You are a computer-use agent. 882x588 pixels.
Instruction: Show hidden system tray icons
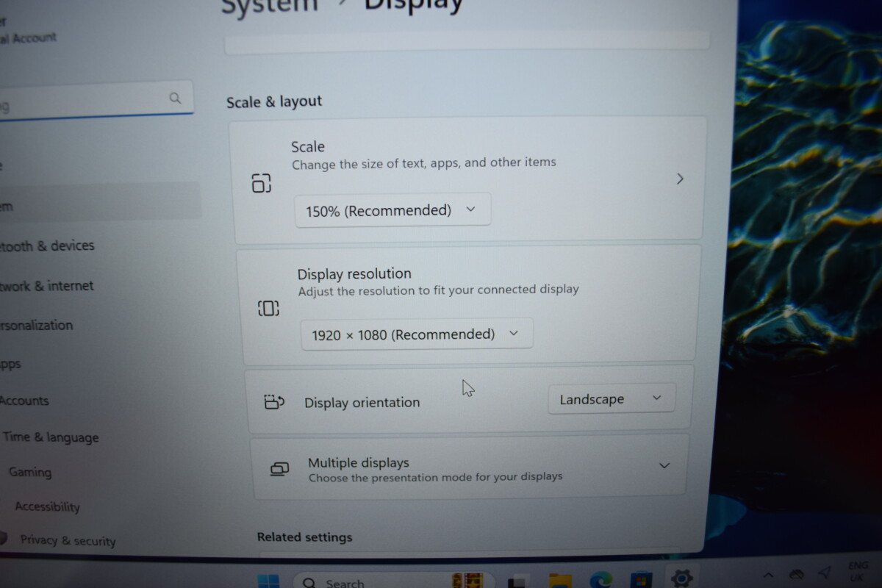(768, 574)
